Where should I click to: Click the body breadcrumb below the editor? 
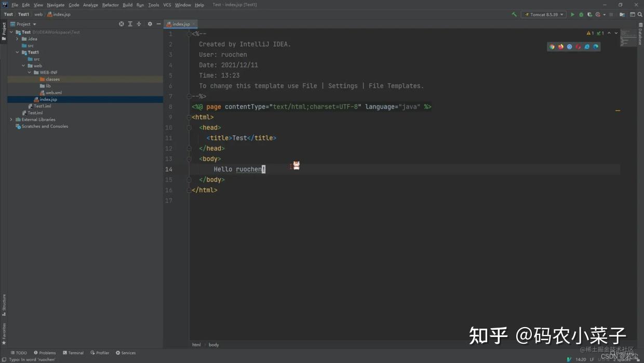point(213,344)
